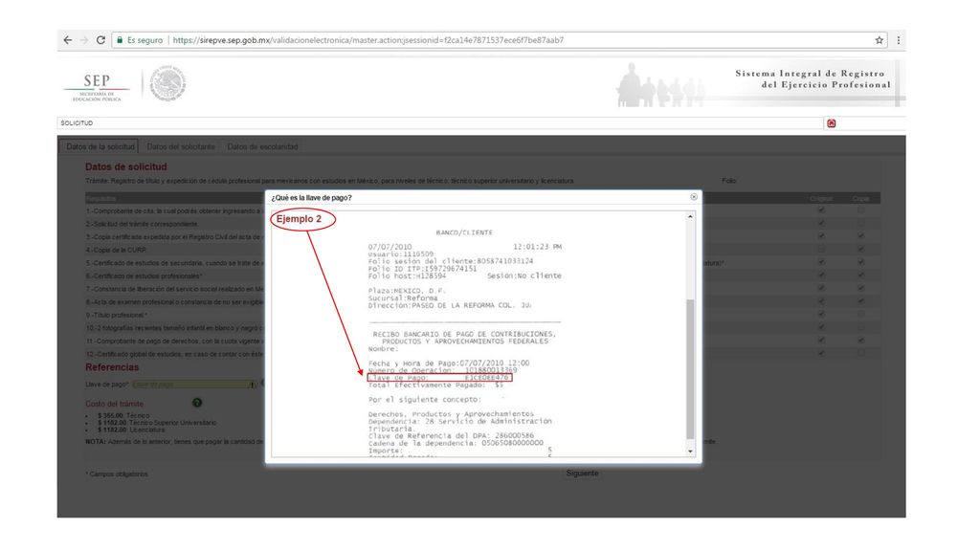Toggle Original checkbox for Copia de la CURP
Viewport: 980px width, 551px height.
[821, 250]
